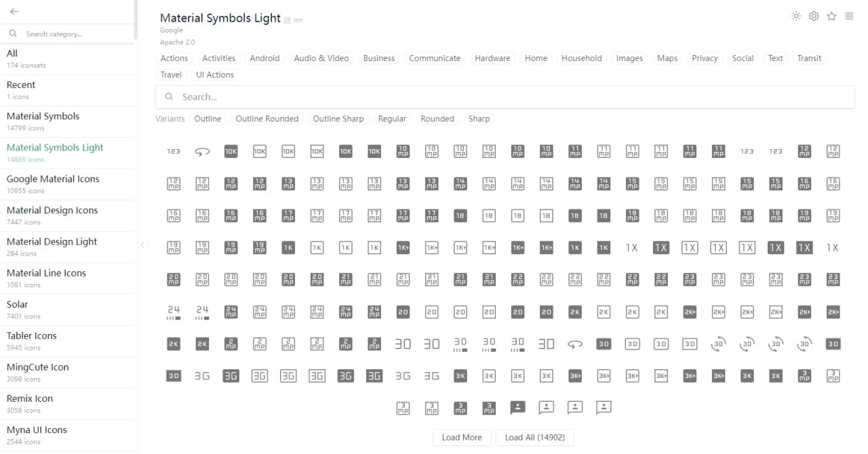The image size is (868, 454).
Task: Toggle the light/dark theme sun icon
Action: click(796, 16)
